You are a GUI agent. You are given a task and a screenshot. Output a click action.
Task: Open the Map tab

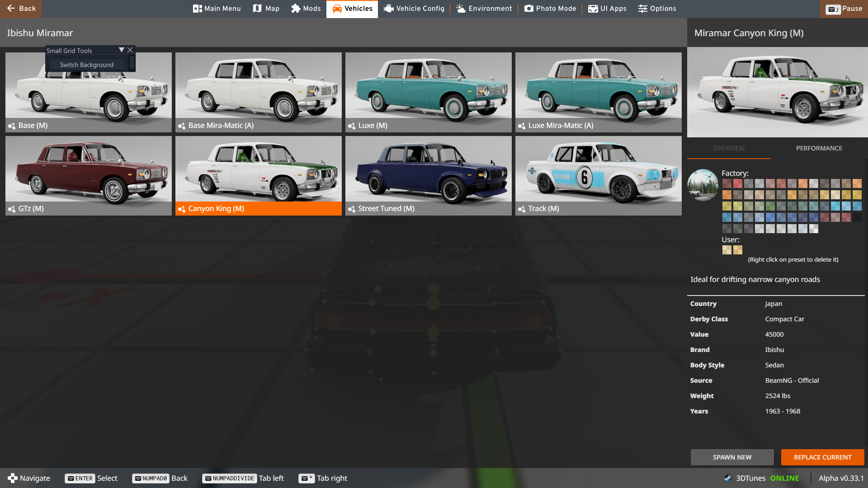pos(266,9)
